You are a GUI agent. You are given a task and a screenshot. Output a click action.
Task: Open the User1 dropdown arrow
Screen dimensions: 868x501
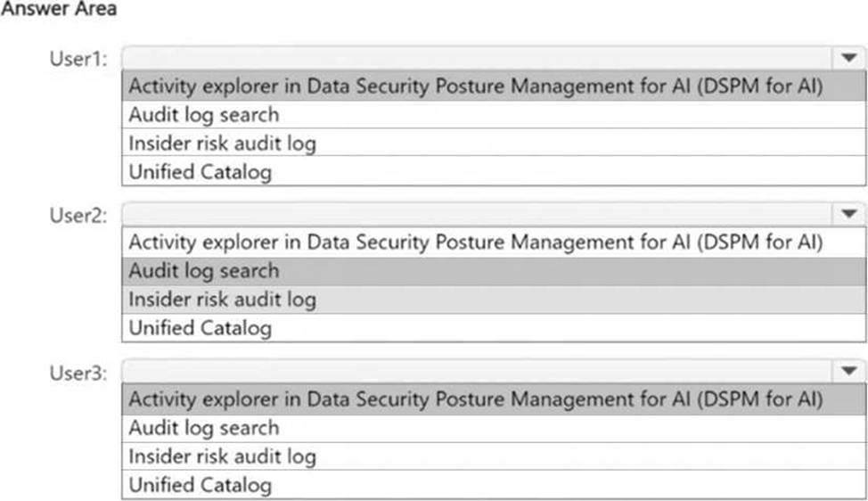click(848, 58)
